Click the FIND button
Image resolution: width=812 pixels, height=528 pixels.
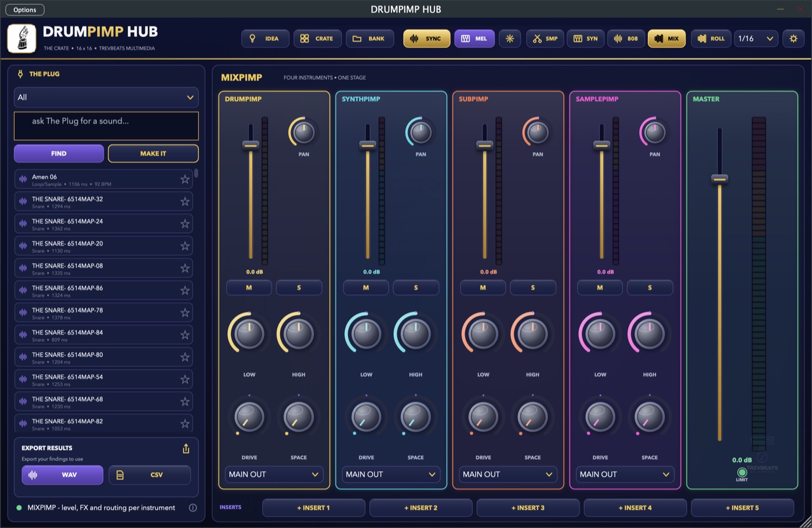click(59, 153)
